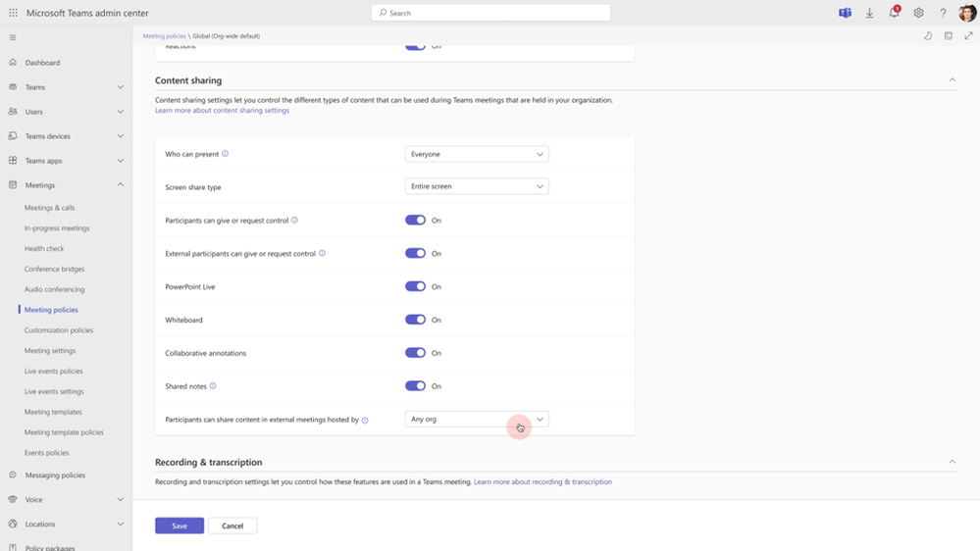Toggle PowerPoint Live off
This screenshot has width=980, height=551.
point(415,286)
